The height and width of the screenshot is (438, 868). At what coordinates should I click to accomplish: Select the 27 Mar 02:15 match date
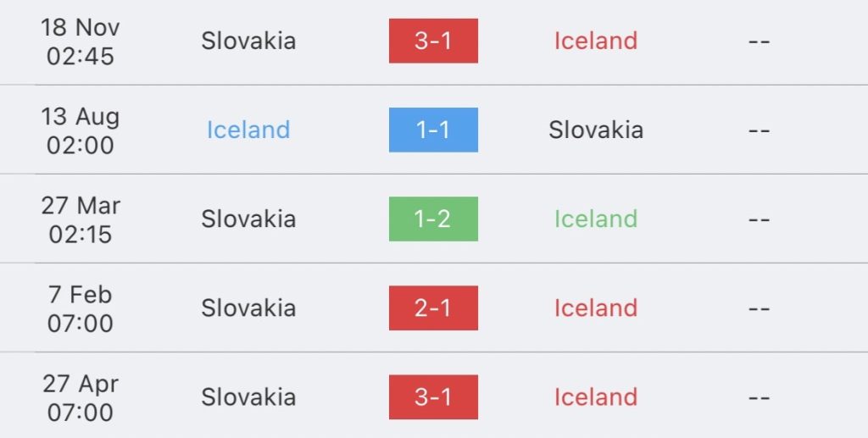(81, 219)
